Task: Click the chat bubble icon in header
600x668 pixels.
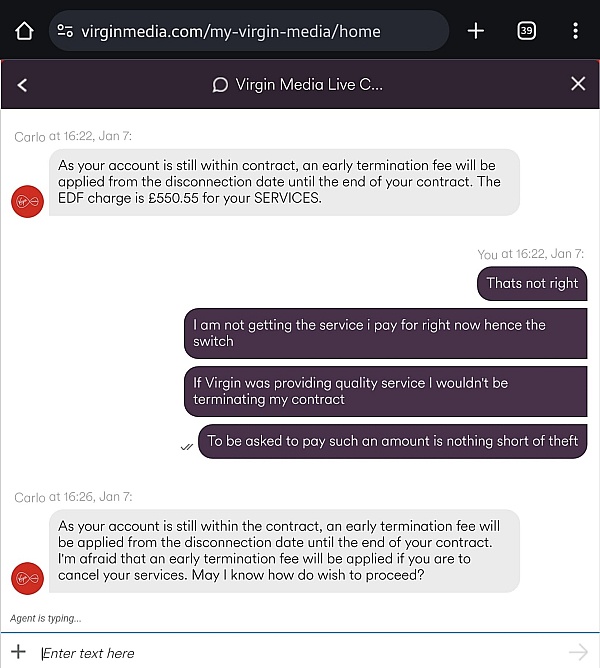Action: click(x=220, y=85)
